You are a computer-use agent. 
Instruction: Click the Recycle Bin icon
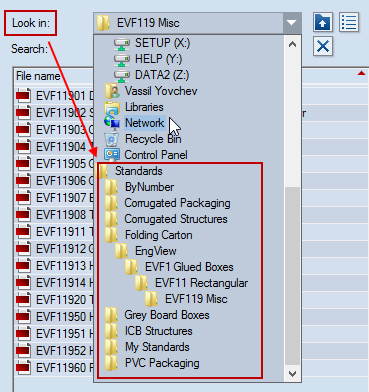[x=111, y=139]
